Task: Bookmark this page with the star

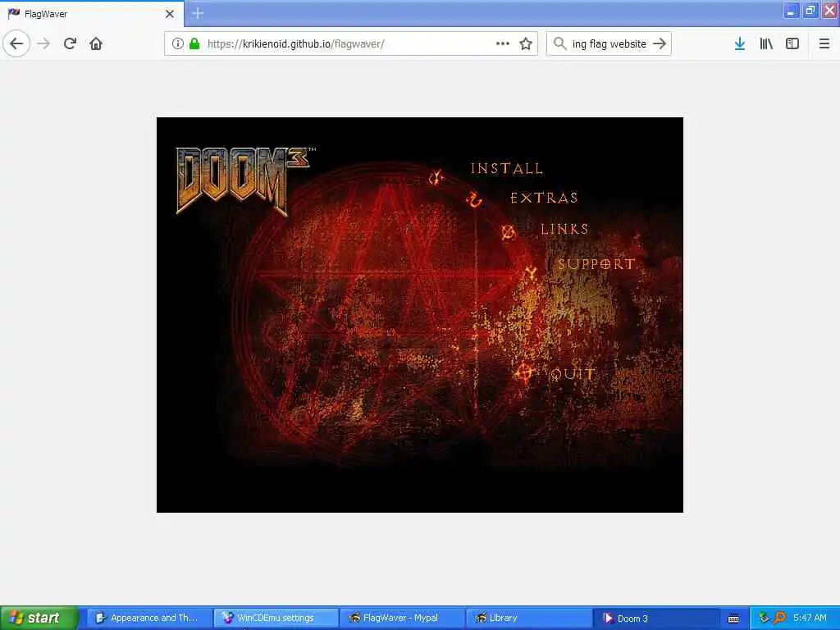Action: click(526, 43)
